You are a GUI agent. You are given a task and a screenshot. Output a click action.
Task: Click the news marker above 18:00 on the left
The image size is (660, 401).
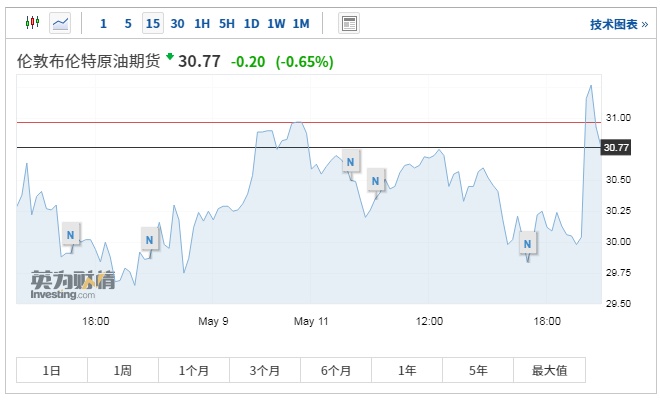click(x=70, y=235)
